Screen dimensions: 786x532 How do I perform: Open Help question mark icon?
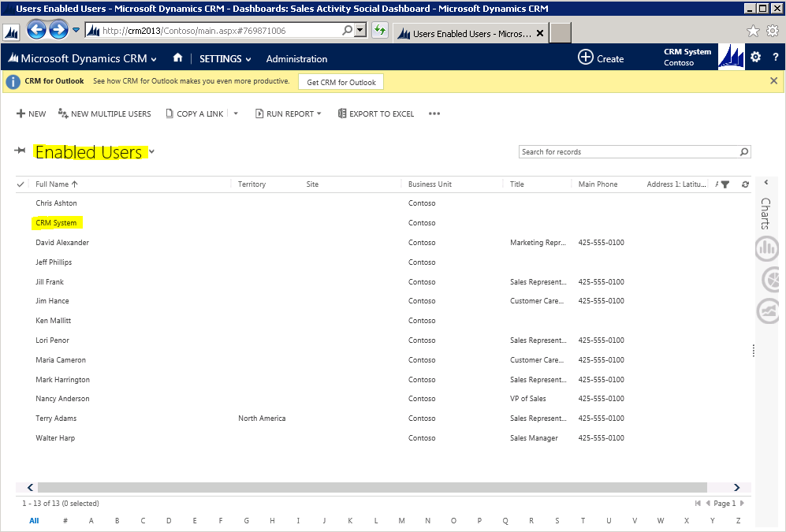pyautogui.click(x=776, y=57)
